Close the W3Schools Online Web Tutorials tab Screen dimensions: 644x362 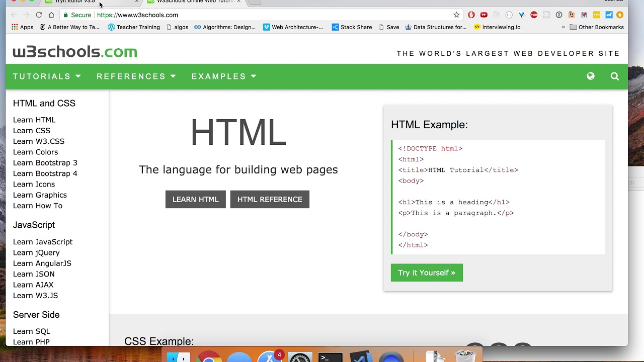pyautogui.click(x=238, y=2)
